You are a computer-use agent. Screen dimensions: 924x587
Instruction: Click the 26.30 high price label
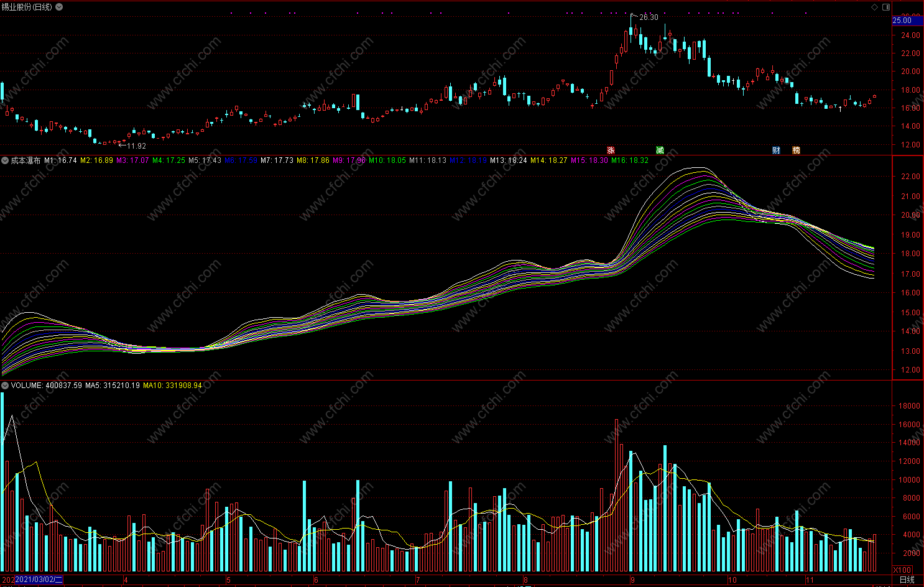point(649,17)
